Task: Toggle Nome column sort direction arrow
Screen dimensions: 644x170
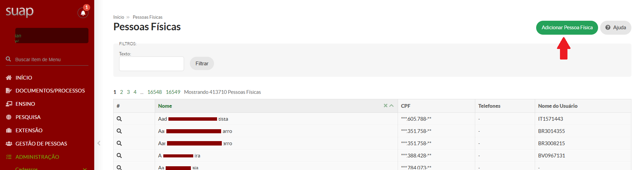Action: click(392, 106)
